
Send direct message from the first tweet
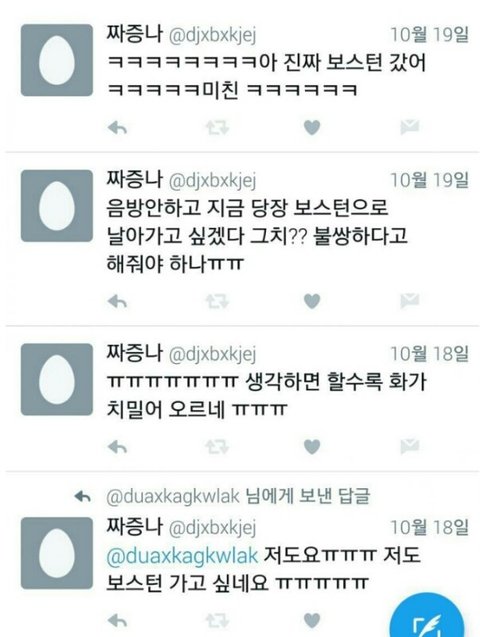[x=409, y=127]
